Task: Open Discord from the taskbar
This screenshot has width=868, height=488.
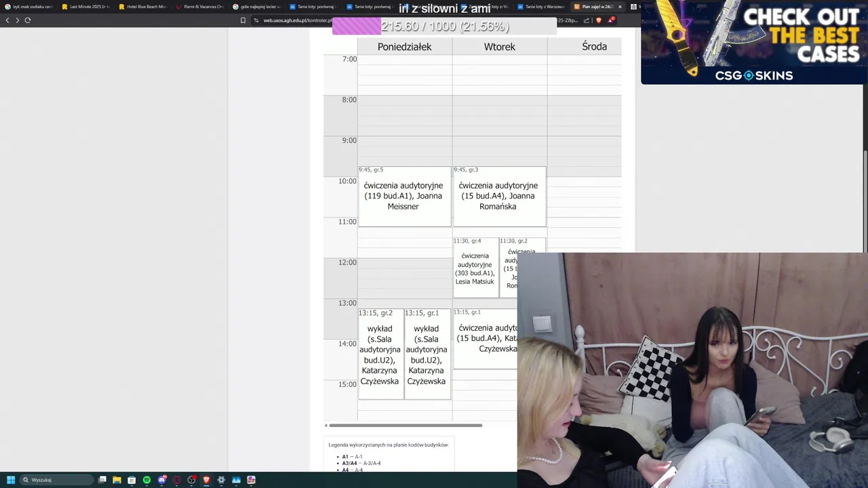Action: click(x=162, y=480)
